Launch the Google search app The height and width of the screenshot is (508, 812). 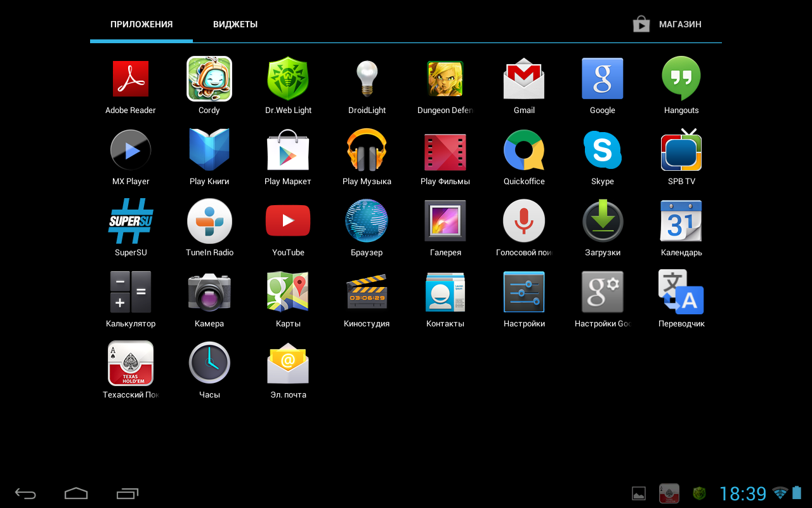click(x=603, y=79)
